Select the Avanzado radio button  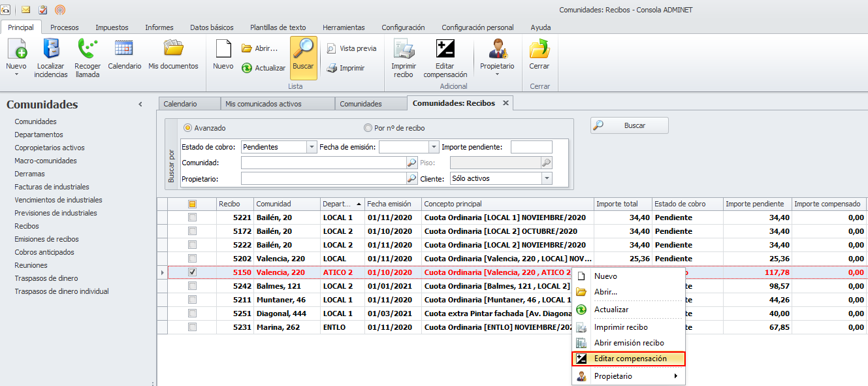pyautogui.click(x=188, y=128)
